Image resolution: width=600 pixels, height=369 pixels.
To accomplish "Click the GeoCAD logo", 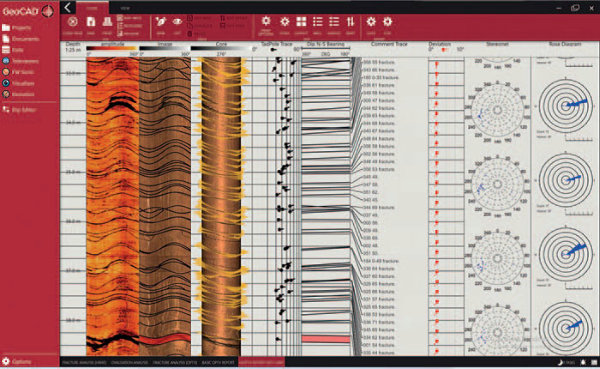I will (28, 11).
